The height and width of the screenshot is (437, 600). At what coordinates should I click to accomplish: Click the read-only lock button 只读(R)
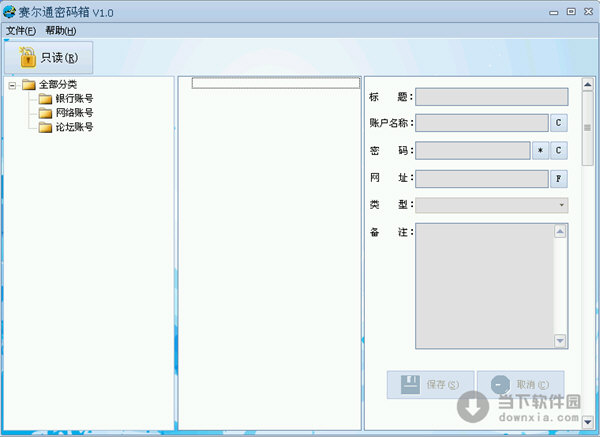point(49,58)
